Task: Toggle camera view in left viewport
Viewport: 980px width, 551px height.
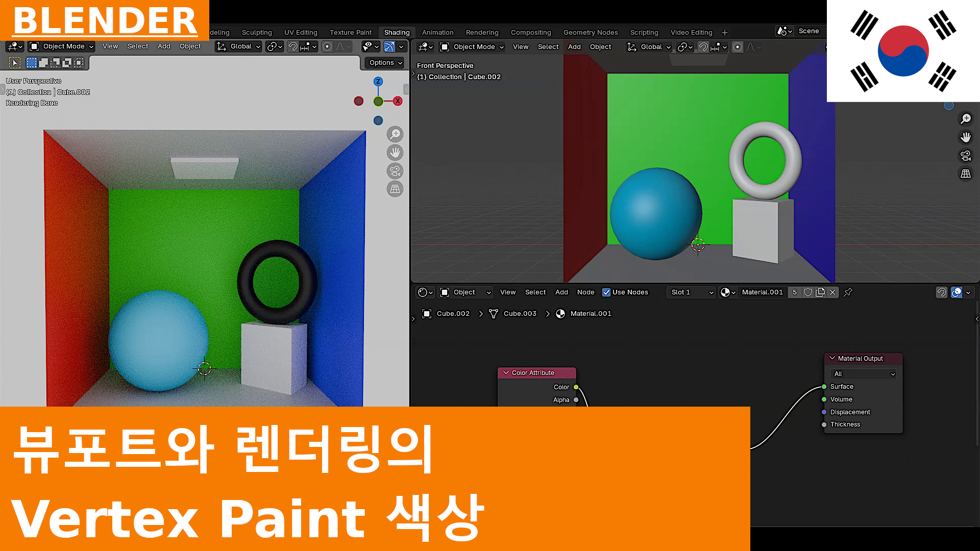Action: [395, 171]
